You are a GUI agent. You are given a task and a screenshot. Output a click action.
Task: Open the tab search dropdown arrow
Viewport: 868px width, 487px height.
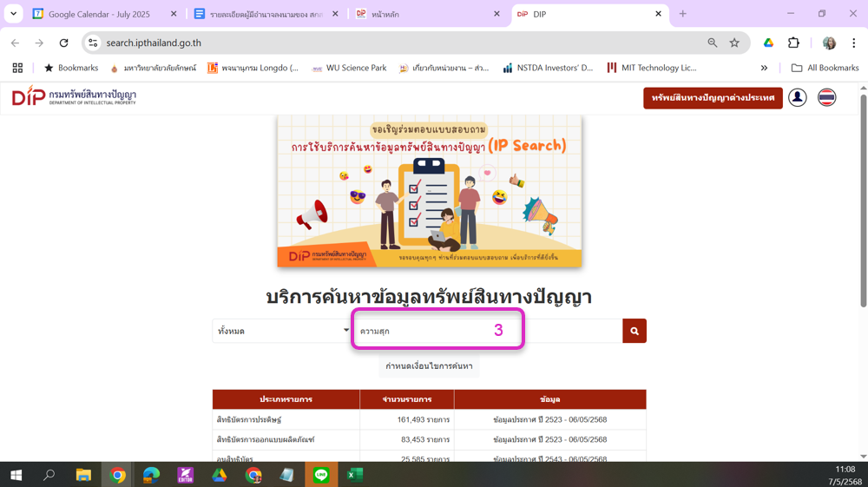(13, 14)
